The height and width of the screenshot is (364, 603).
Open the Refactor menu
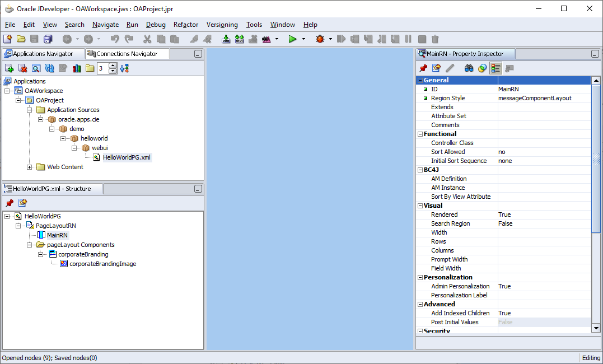186,25
